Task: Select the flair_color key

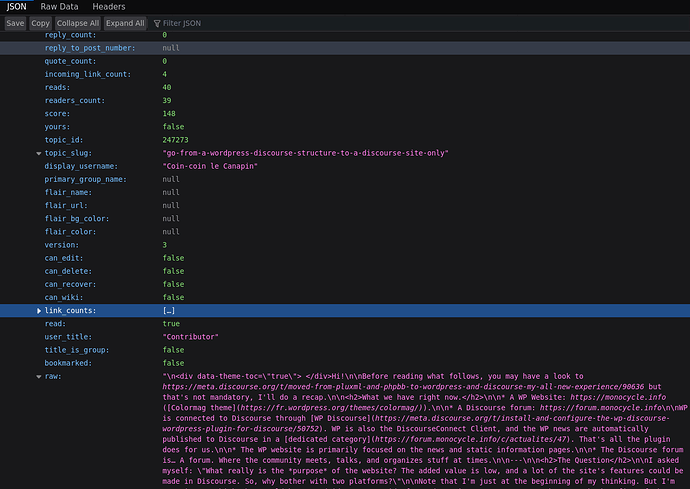Action: [x=72, y=232]
